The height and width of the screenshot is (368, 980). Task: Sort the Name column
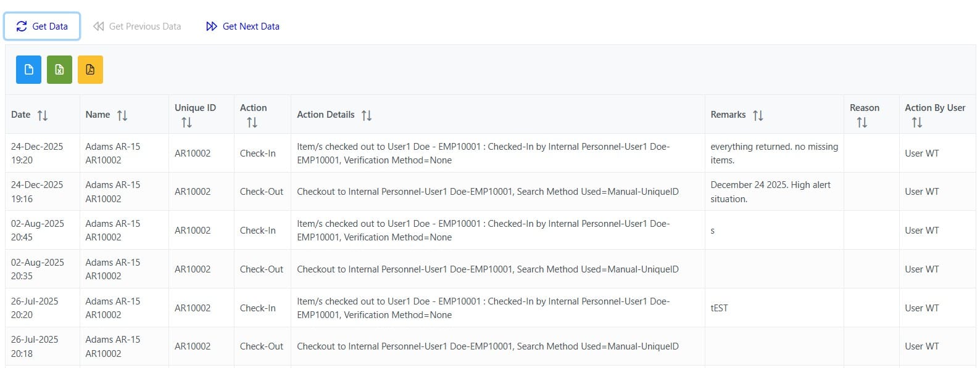(x=122, y=114)
